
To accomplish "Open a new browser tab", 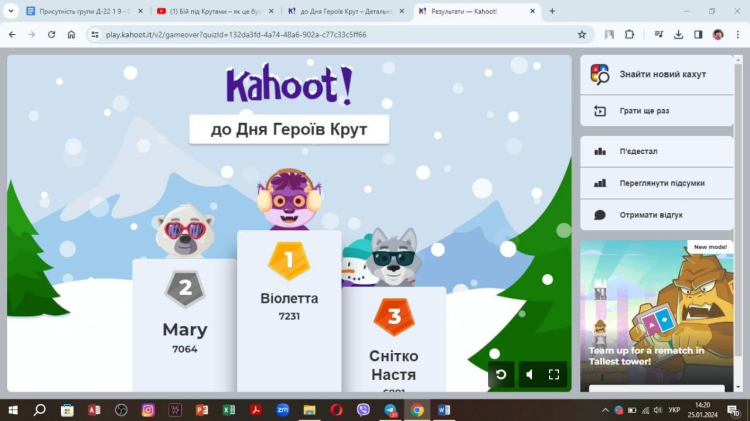I will point(552,11).
